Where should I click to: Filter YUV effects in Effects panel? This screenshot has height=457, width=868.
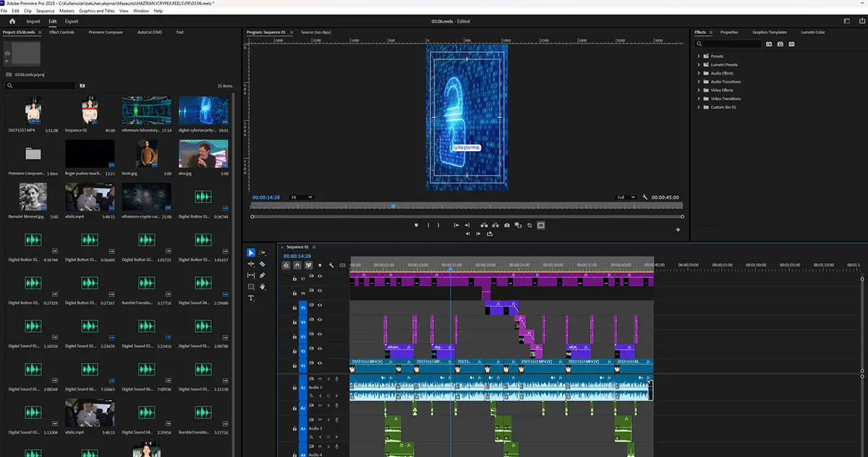point(791,44)
